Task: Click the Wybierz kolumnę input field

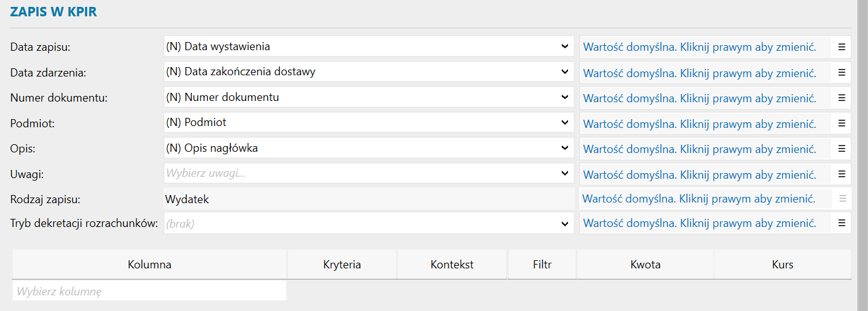Action: tap(149, 291)
